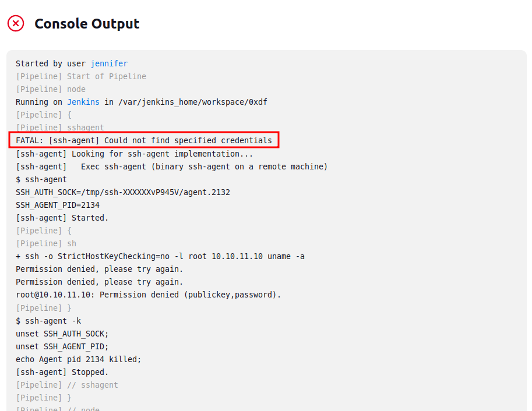Click the ssh StrictHostKeyChecking command line
532x411 pixels.
pos(160,256)
